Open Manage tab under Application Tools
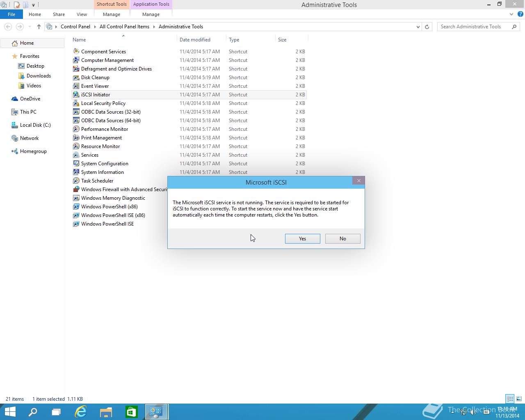525x420 pixels. click(151, 14)
